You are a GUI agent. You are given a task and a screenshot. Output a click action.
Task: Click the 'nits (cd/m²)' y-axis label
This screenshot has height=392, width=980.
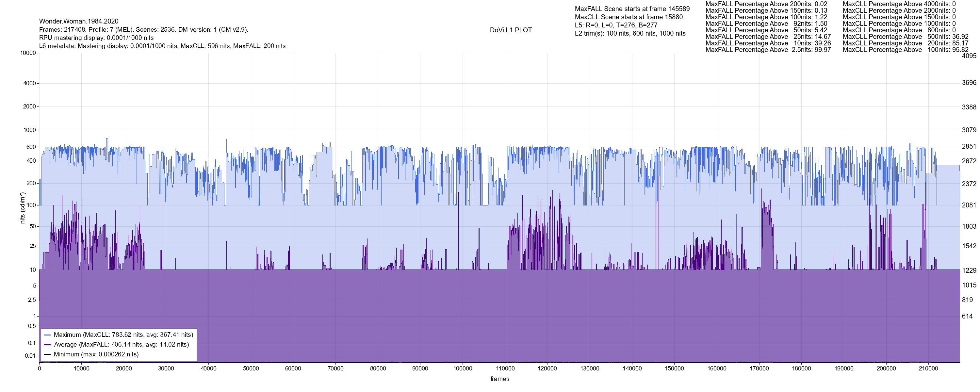[23, 208]
